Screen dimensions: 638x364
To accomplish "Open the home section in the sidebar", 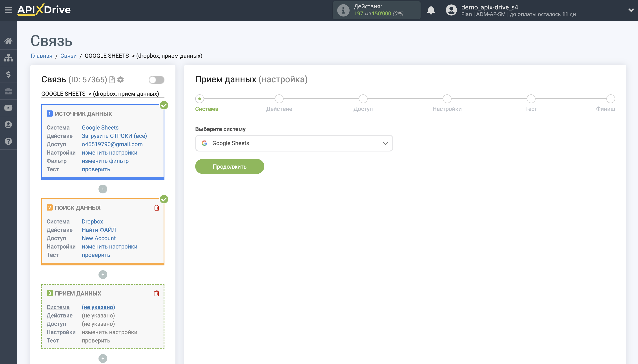I will [x=8, y=41].
